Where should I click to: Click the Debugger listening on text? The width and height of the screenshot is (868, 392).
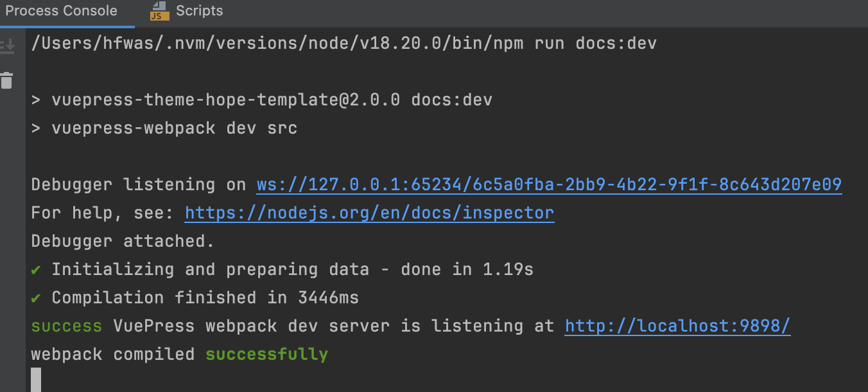point(139,185)
